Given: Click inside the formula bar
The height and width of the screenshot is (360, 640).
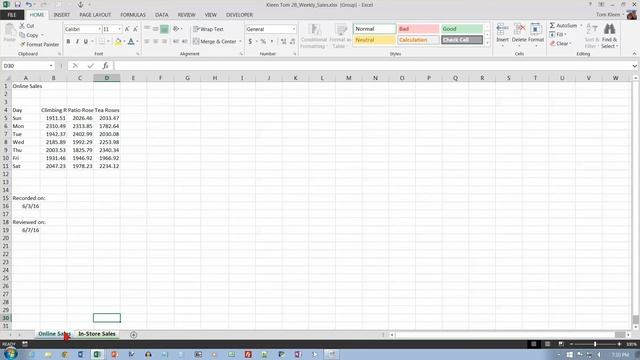Looking at the screenshot, I should pos(372,66).
